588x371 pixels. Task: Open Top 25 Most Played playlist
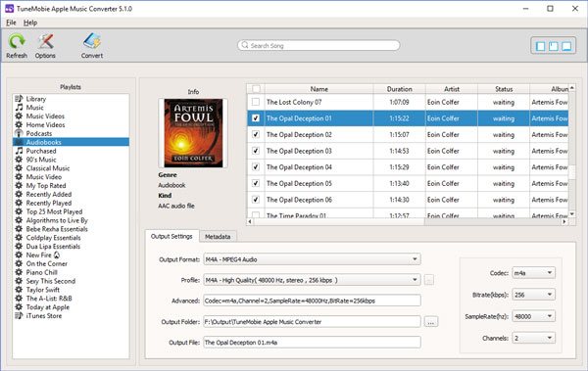[54, 211]
